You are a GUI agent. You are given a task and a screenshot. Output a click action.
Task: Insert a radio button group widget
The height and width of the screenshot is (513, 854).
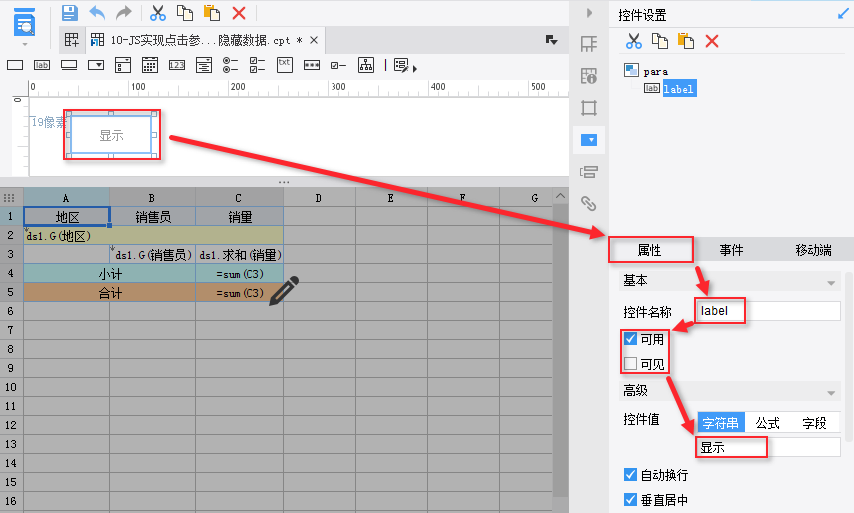(230, 65)
